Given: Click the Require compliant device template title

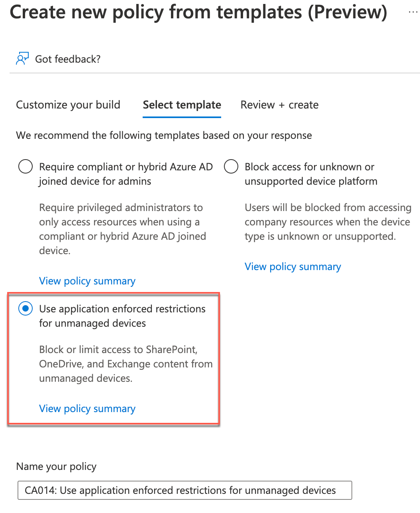Looking at the screenshot, I should [x=126, y=174].
